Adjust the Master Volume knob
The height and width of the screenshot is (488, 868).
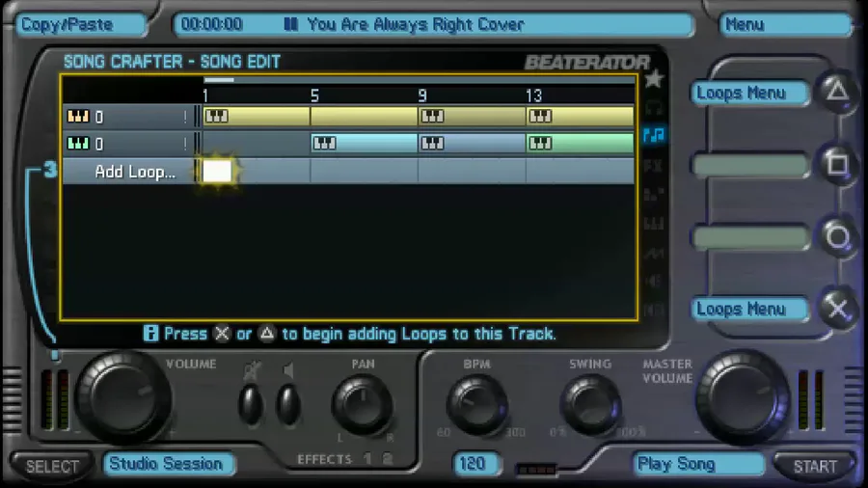point(744,397)
